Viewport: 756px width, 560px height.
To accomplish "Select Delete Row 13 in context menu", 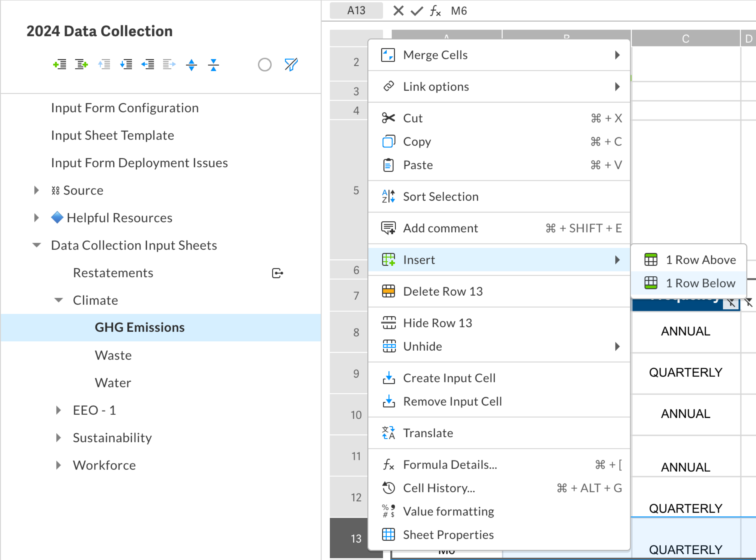I will [x=443, y=291].
